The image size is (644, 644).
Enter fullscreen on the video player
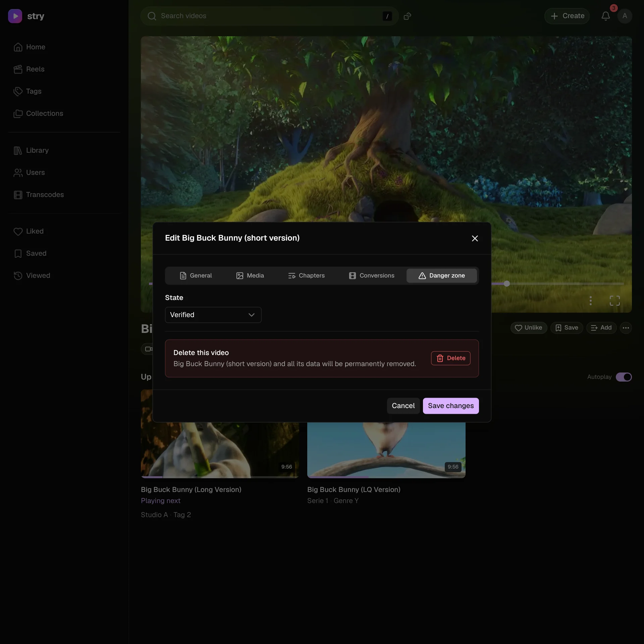click(614, 301)
